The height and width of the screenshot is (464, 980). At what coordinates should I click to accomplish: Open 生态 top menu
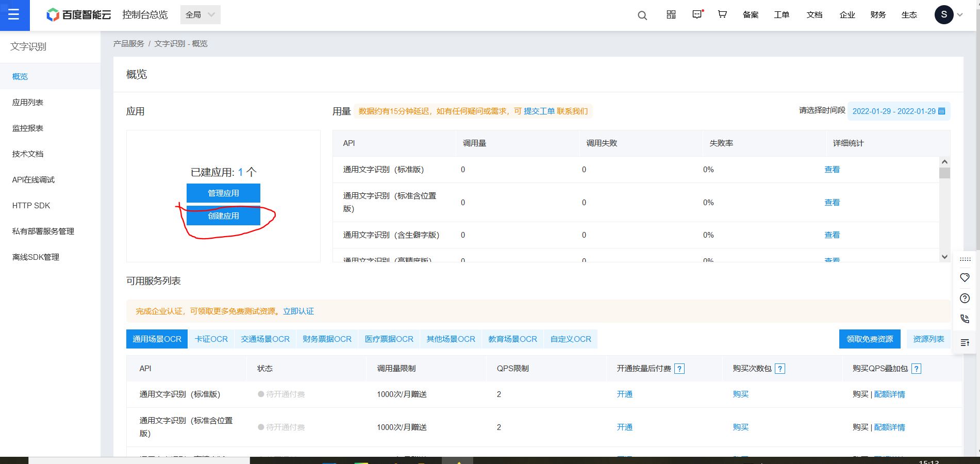coord(909,15)
